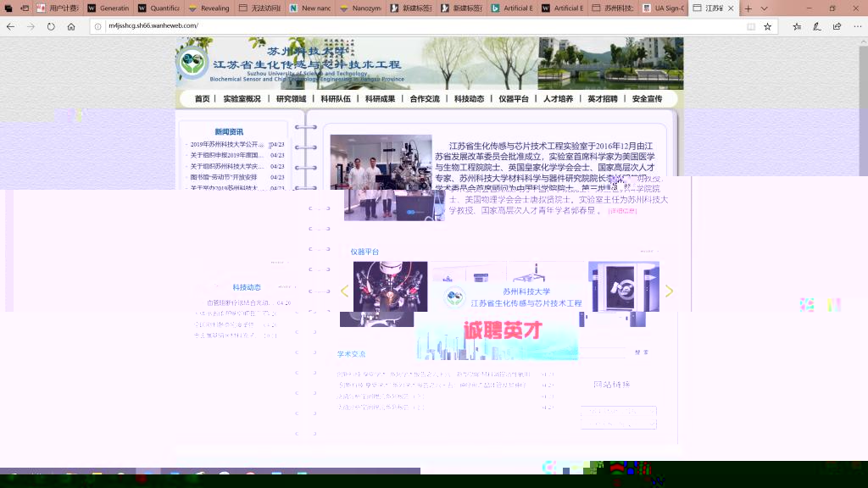Open the 人才培养 menu item
Screen dimensions: 868x488
point(558,99)
